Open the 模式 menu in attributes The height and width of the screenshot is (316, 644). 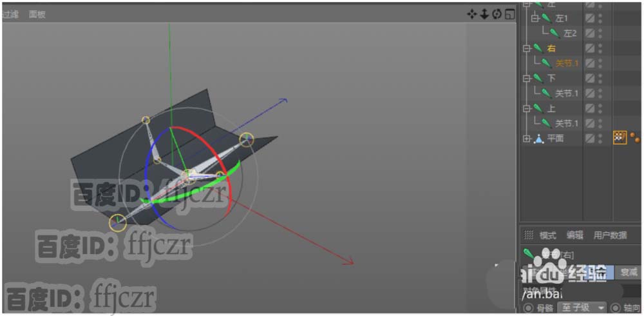(547, 235)
